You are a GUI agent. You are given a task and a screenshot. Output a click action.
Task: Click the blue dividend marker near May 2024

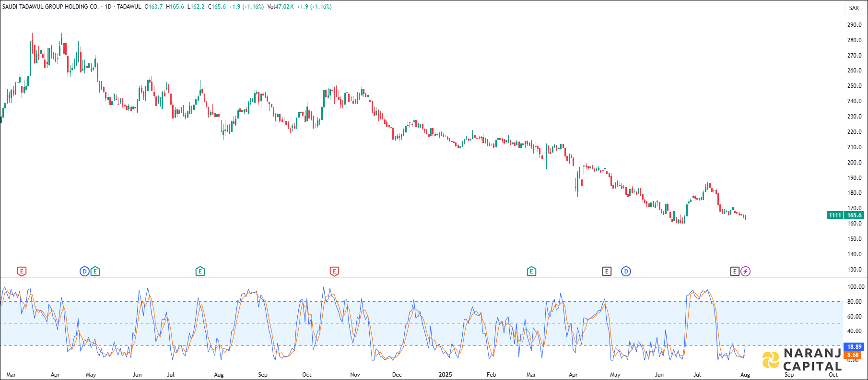coord(84,272)
